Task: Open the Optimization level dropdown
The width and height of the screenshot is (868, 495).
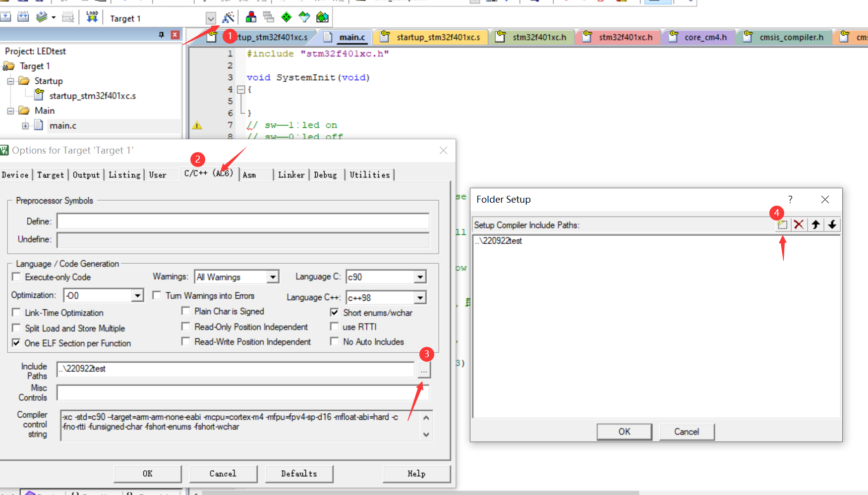Action: [x=137, y=296]
